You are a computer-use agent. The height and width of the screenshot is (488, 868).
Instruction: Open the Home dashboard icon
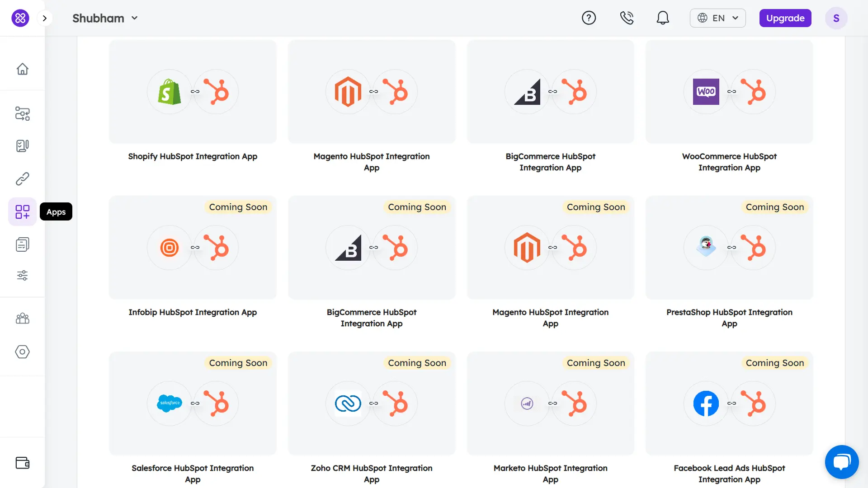tap(22, 69)
